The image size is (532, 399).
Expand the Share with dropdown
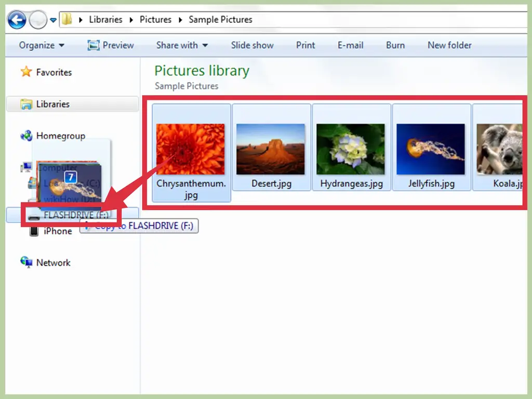coord(182,45)
